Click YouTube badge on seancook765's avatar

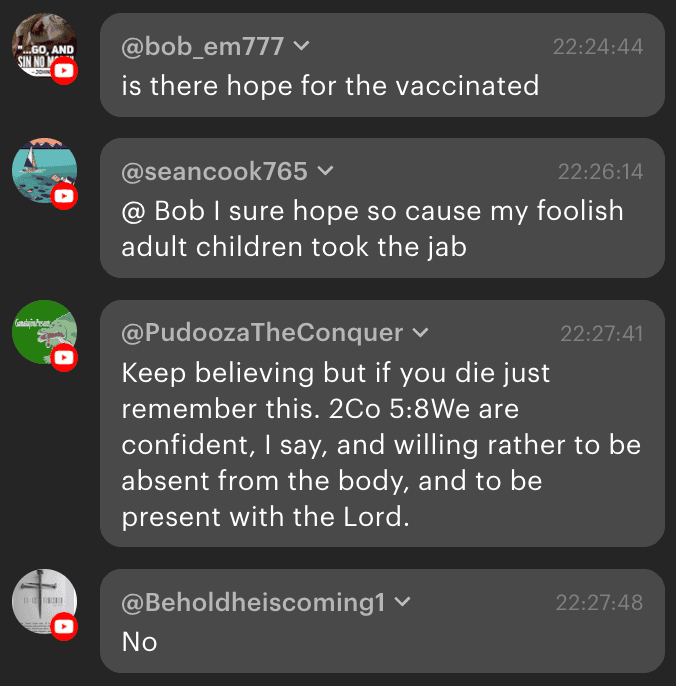(64, 196)
